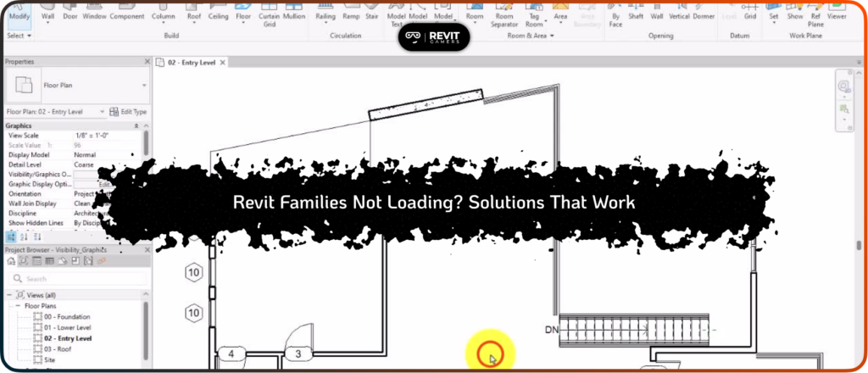Open the Floor Plan type selector dropdown

tap(144, 86)
